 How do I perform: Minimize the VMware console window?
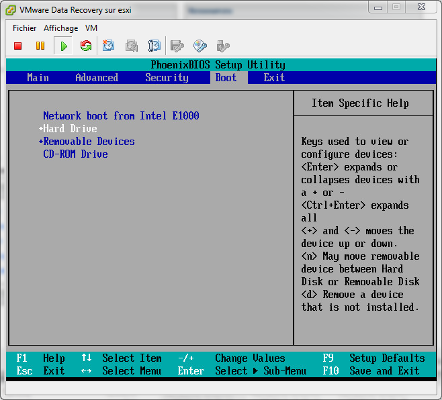tap(378, 7)
